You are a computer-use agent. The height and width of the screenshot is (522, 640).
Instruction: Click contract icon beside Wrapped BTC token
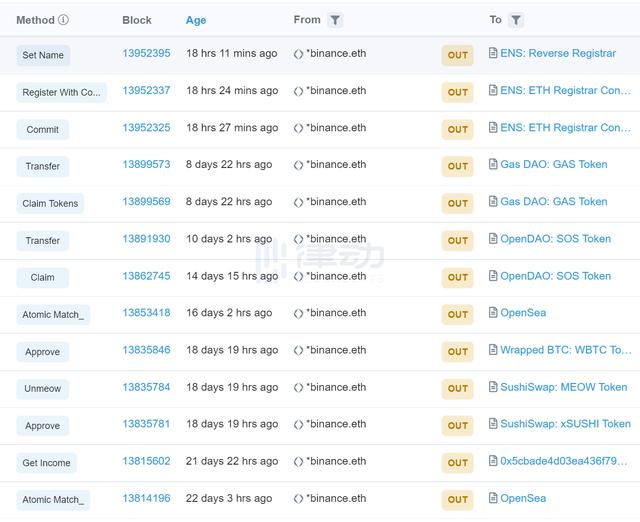coord(492,351)
